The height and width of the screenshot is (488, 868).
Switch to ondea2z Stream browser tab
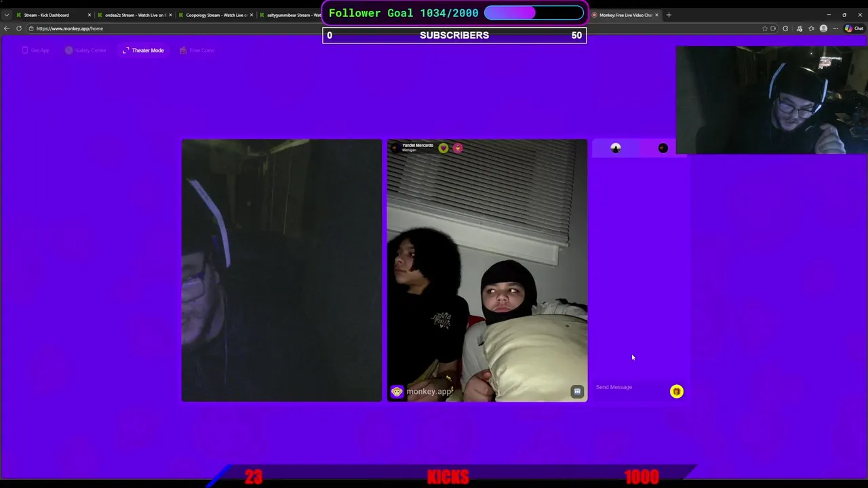tap(135, 15)
